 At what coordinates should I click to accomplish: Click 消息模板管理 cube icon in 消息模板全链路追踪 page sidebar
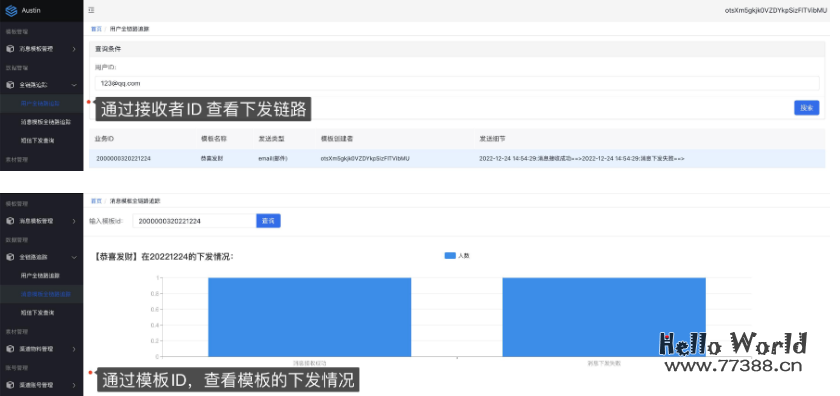coord(10,221)
